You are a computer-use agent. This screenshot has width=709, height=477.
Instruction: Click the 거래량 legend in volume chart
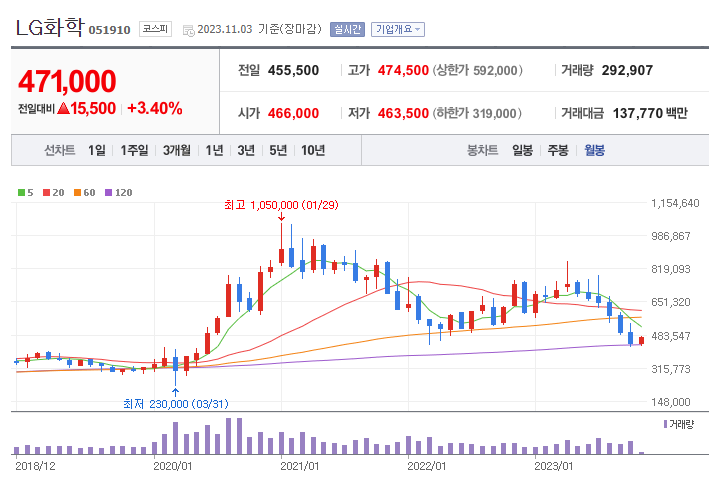coord(679,424)
